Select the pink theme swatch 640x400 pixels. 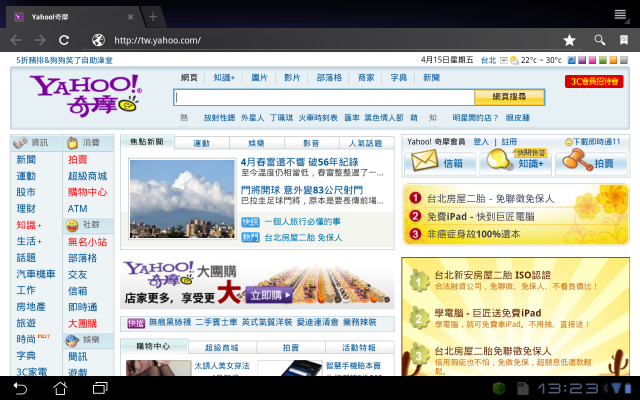pos(592,60)
